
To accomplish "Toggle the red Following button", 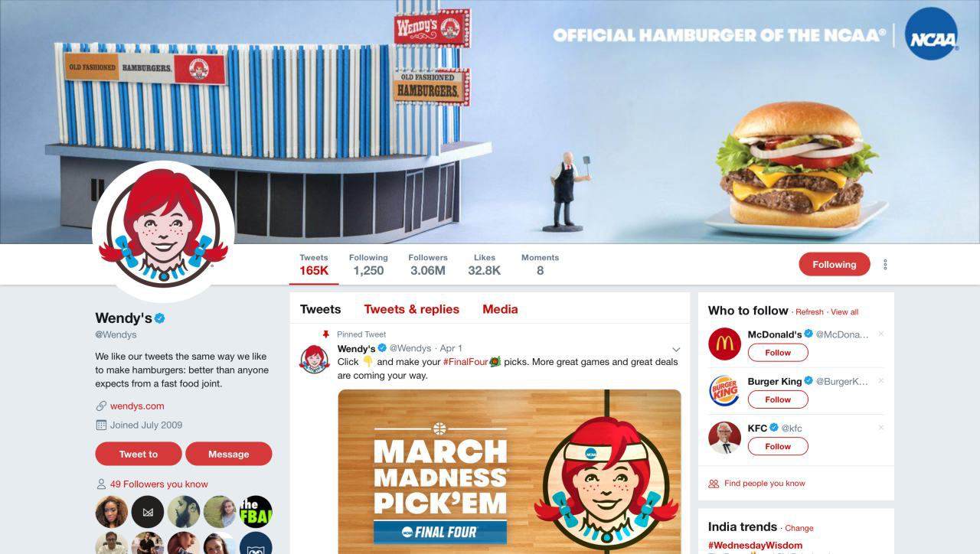I will [x=835, y=264].
